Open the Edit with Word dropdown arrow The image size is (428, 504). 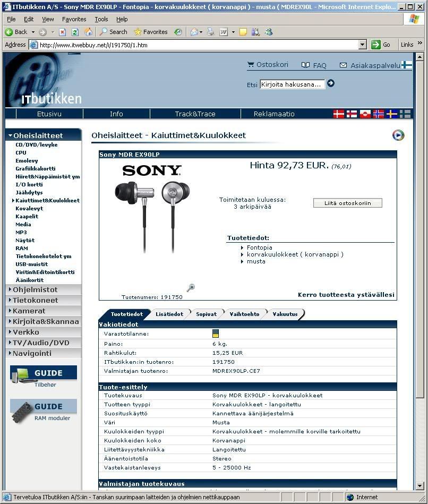tap(233, 32)
